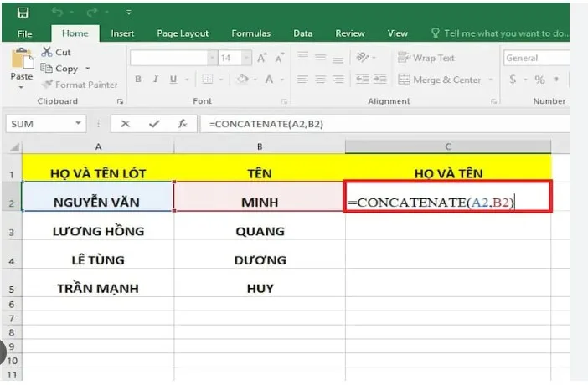
Task: Open the View tab
Action: 398,33
